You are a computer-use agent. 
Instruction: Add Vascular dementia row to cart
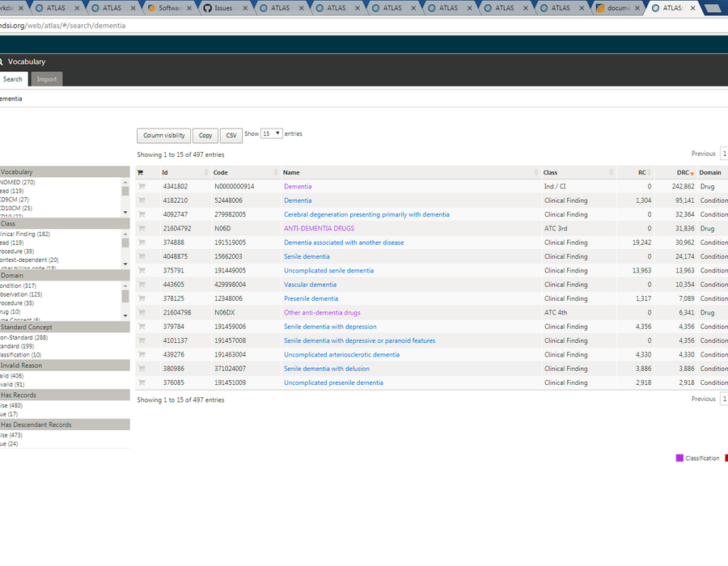[x=142, y=285]
